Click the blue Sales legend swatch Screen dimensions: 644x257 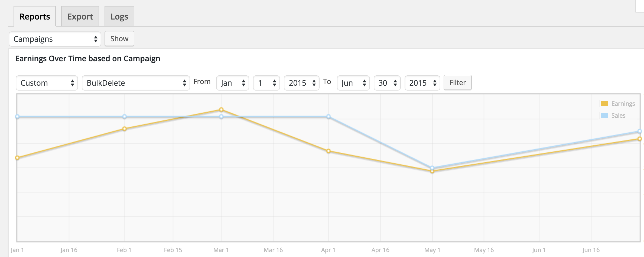coord(604,115)
